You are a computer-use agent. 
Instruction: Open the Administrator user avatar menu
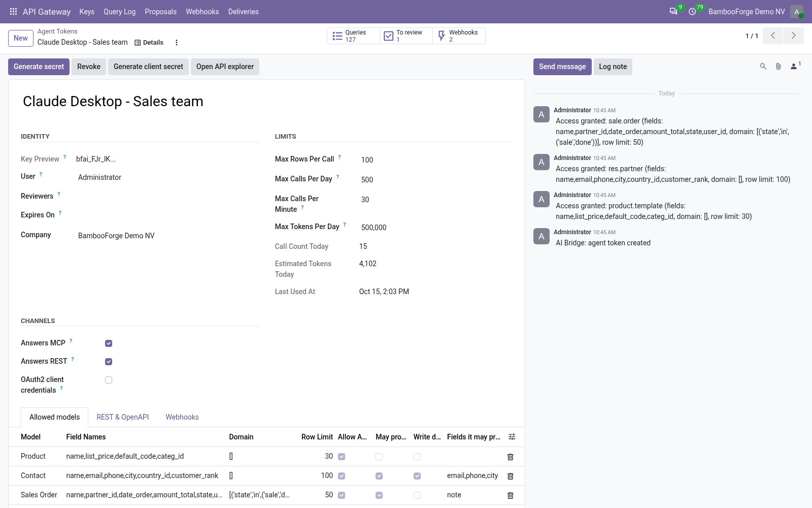(x=797, y=12)
